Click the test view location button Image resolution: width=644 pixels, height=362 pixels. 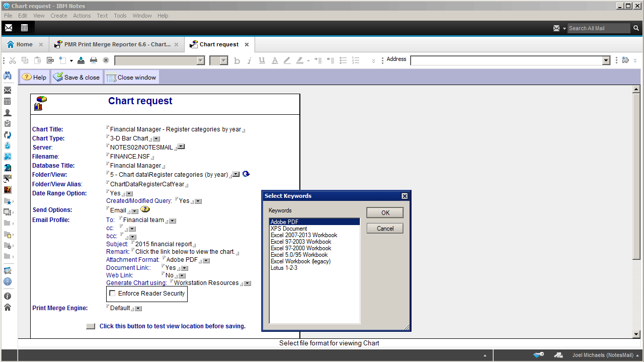[x=91, y=326]
